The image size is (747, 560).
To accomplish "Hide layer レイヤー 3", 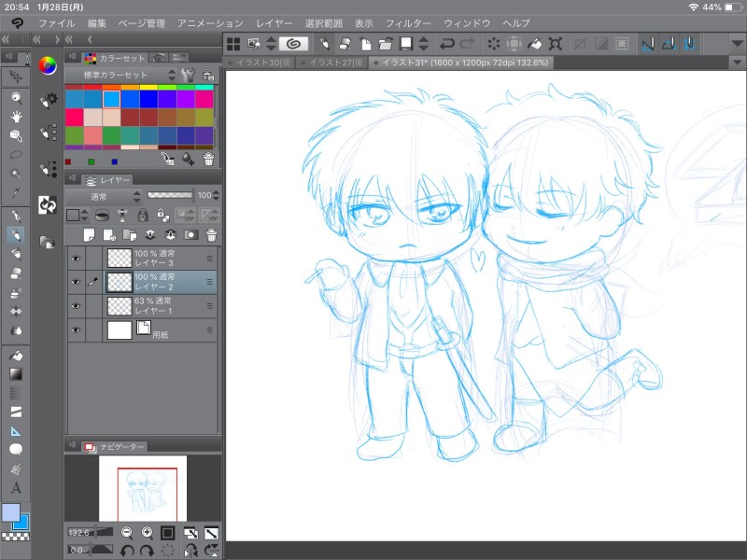I will 76,259.
